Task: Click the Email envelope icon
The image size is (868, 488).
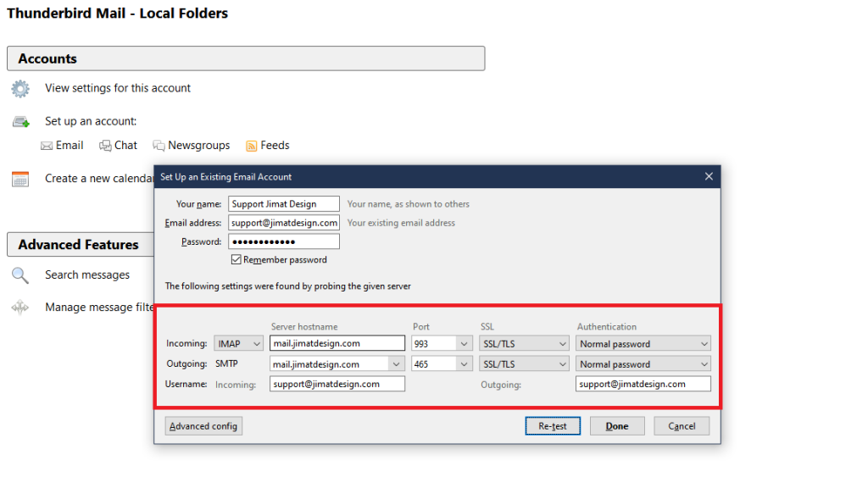Action: coord(47,146)
